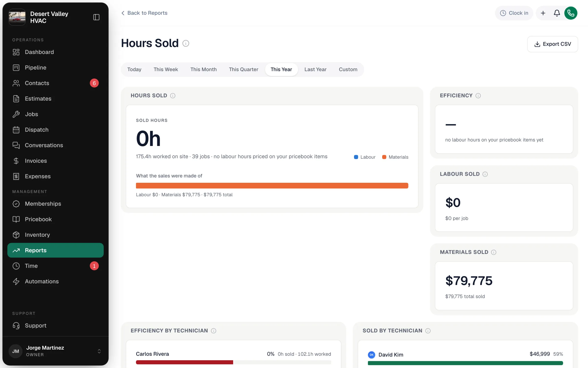Screen dimensions: 588x368
Task: Click the Clock in button
Action: 514,13
